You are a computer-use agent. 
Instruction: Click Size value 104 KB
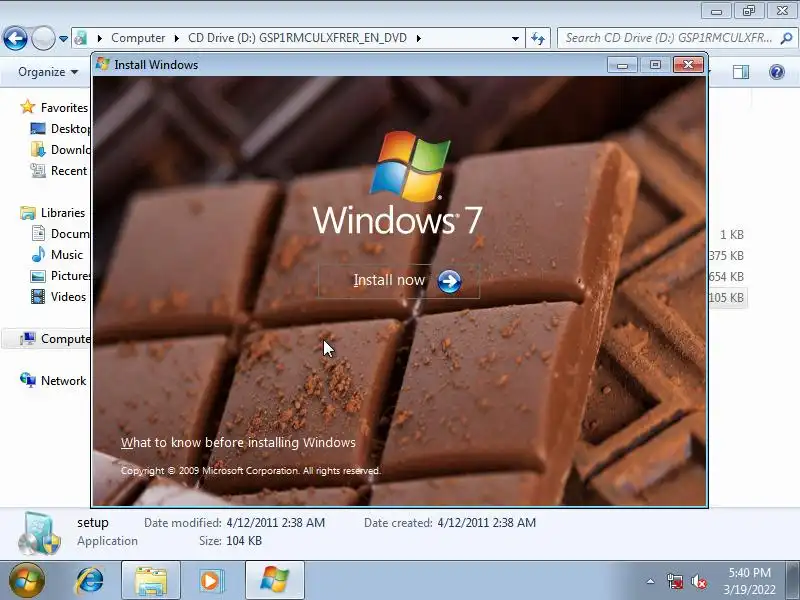tap(244, 540)
